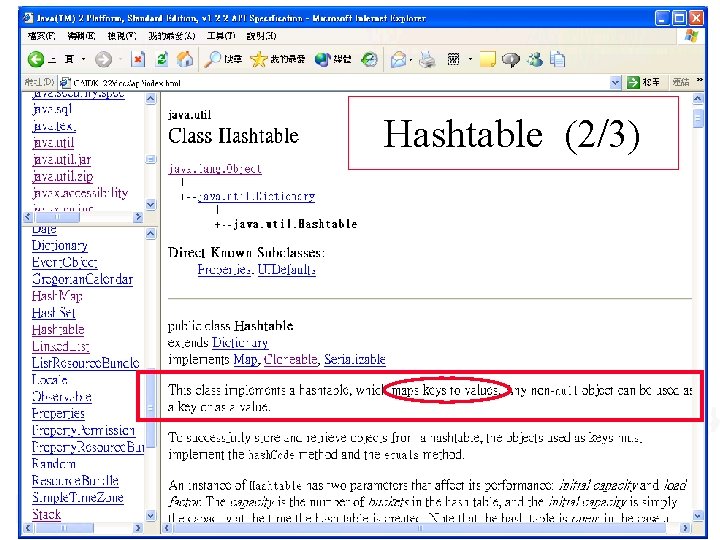Open the Favorites star panel
The image size is (720, 540).
(278, 59)
